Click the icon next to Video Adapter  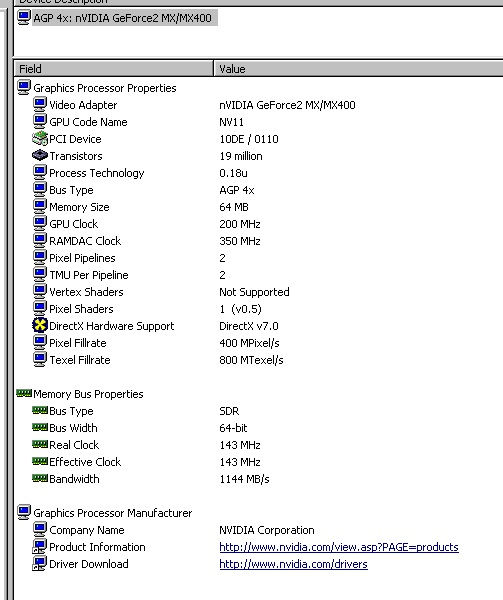click(x=40, y=104)
